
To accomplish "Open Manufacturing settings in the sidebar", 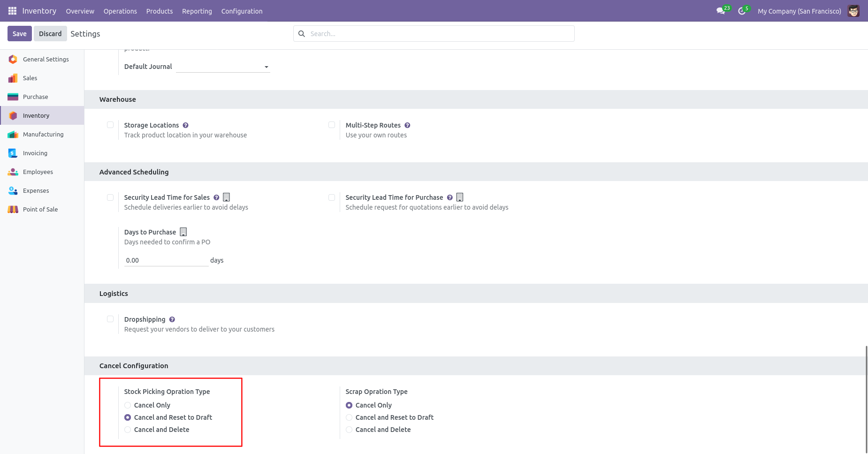I will (42, 134).
